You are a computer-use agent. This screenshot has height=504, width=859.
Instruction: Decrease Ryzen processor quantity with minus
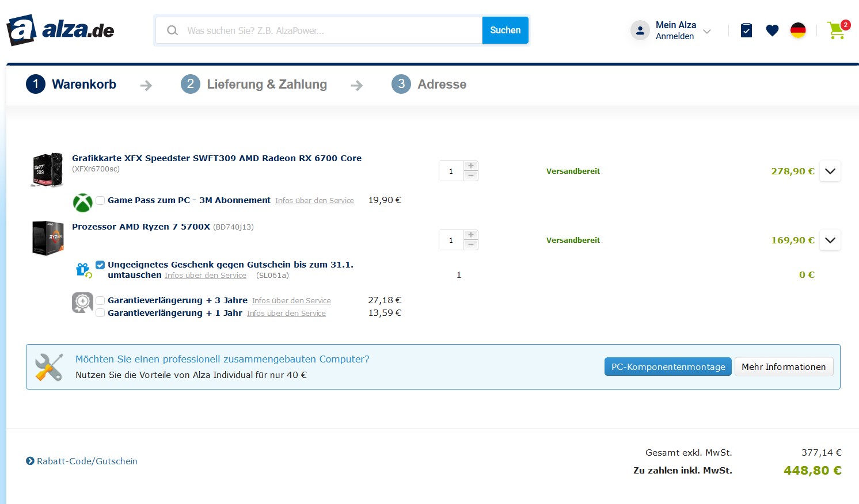[471, 245]
